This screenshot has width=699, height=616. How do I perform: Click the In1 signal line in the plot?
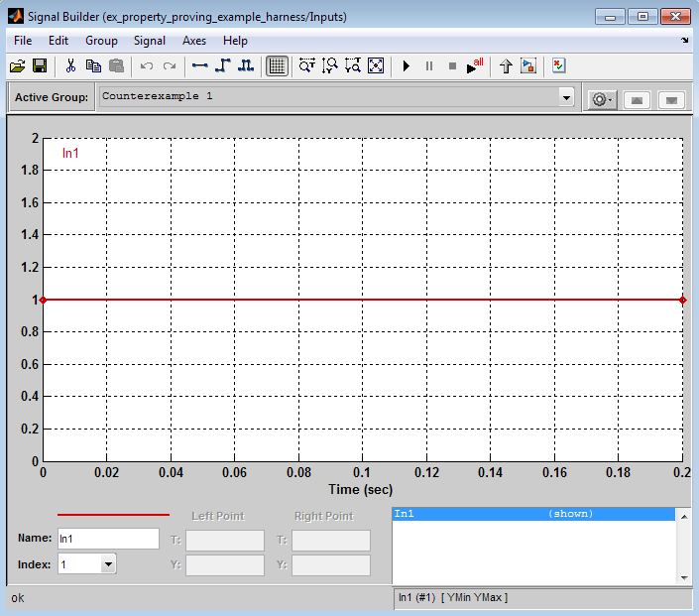[363, 300]
